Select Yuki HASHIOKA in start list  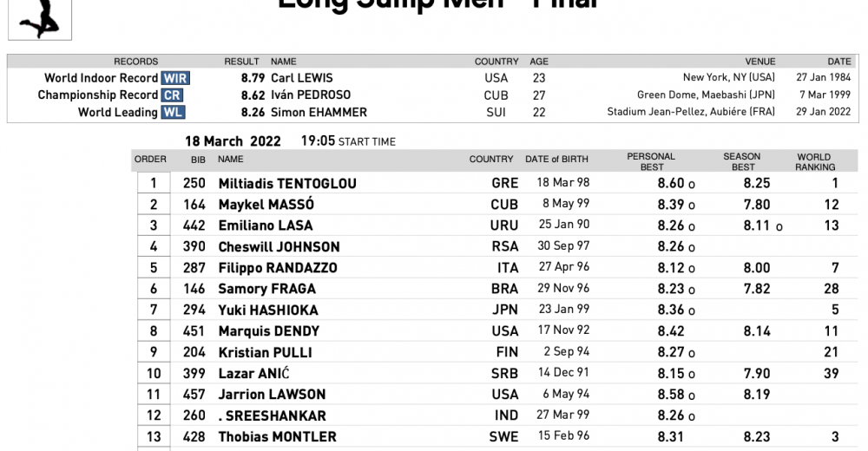click(268, 310)
